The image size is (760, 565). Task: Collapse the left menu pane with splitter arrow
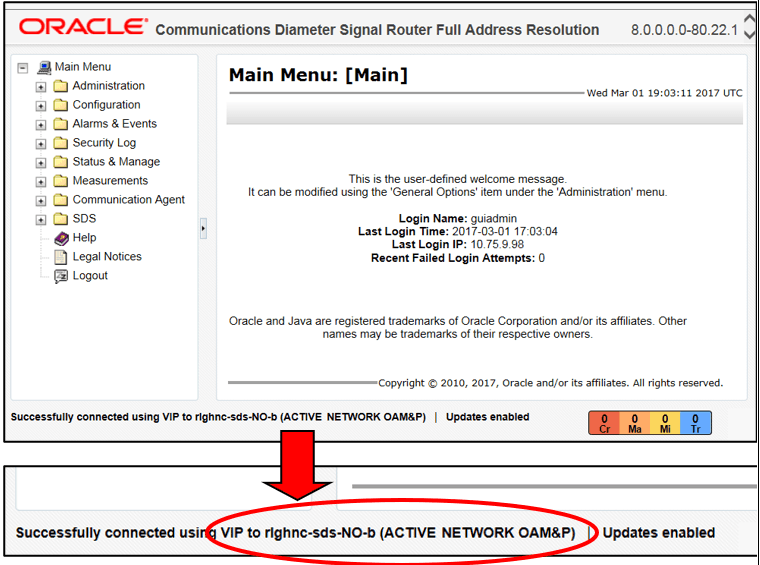pos(203,228)
